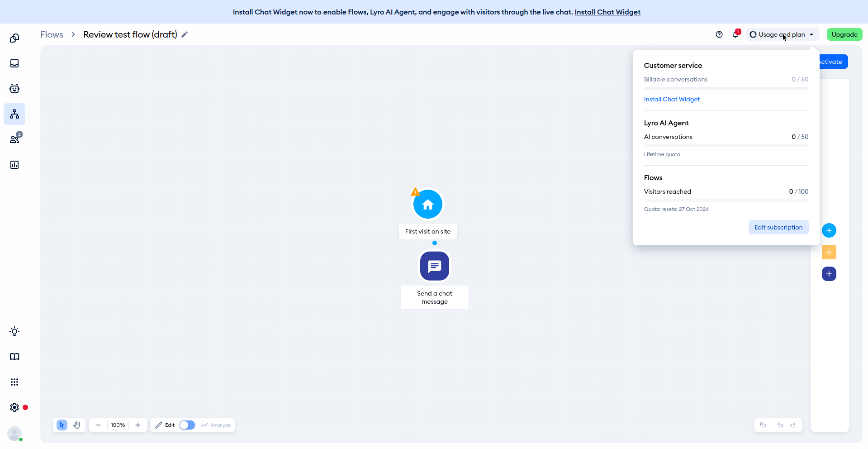Click the 100% zoom level value
The height and width of the screenshot is (449, 868).
click(x=118, y=425)
